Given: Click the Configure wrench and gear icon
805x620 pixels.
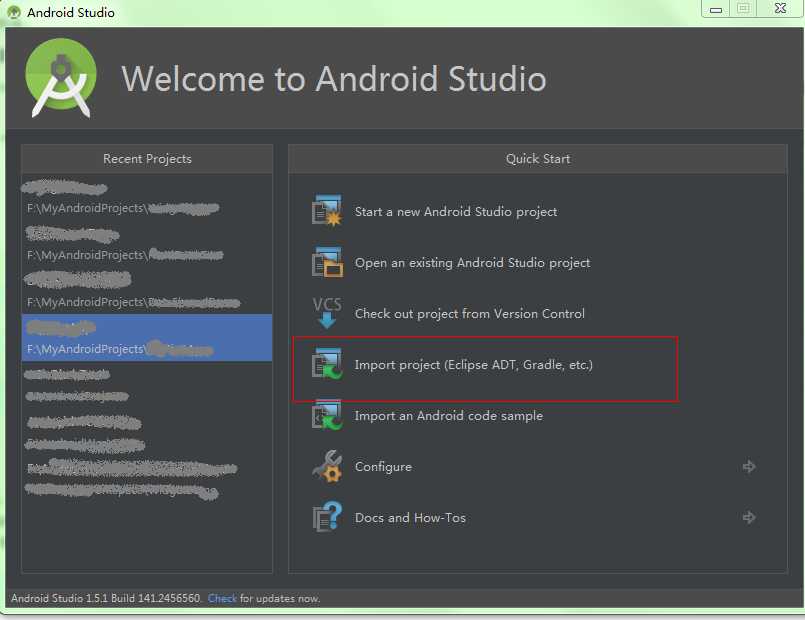Looking at the screenshot, I should coord(327,466).
